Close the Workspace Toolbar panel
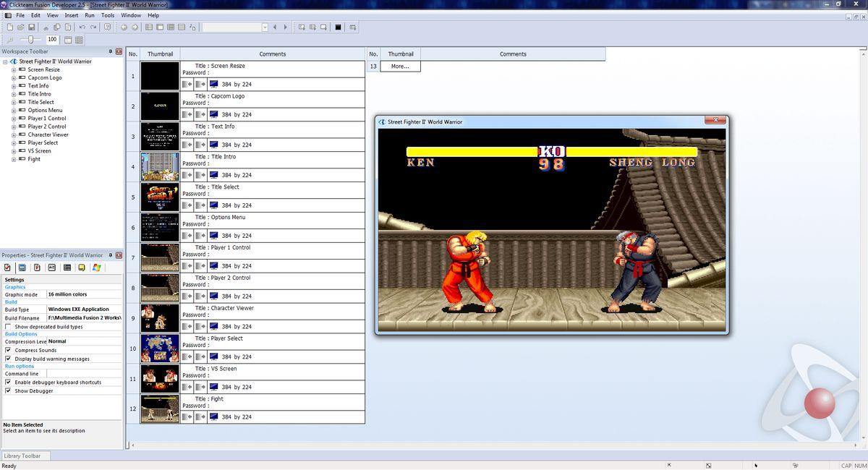The image size is (868, 470). [x=119, y=51]
